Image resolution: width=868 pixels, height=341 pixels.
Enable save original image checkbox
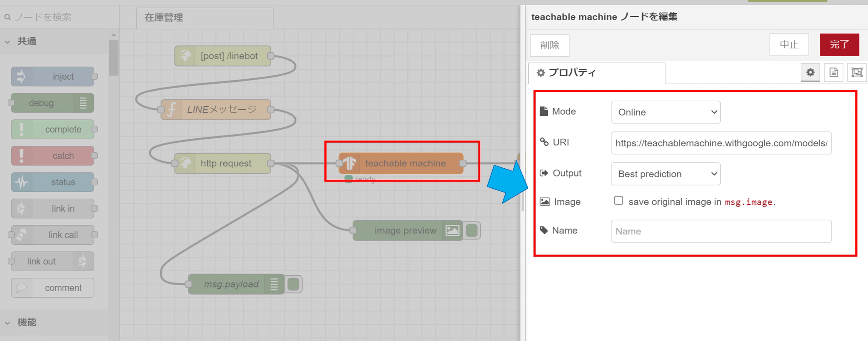coord(618,200)
